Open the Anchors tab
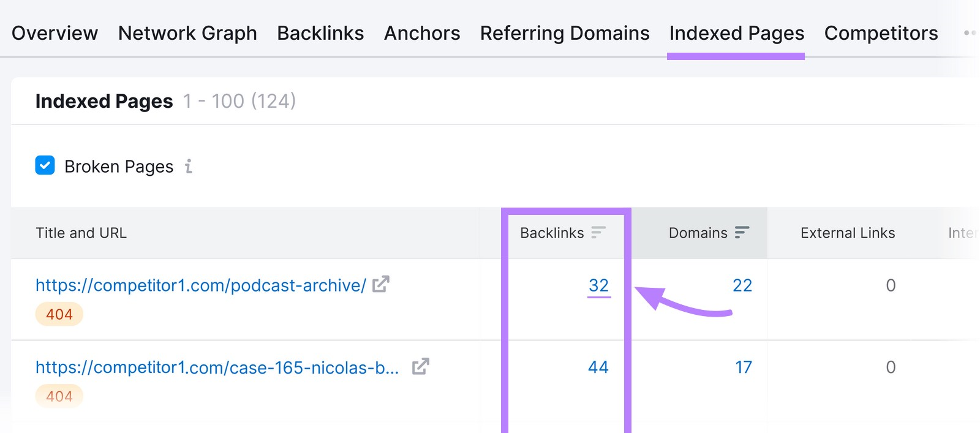The image size is (980, 433). coord(422,33)
